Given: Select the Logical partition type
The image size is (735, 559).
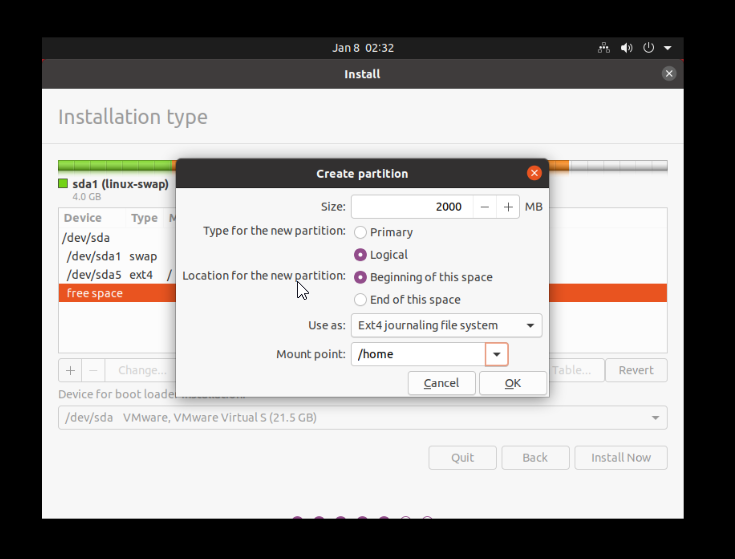Looking at the screenshot, I should pos(381,254).
